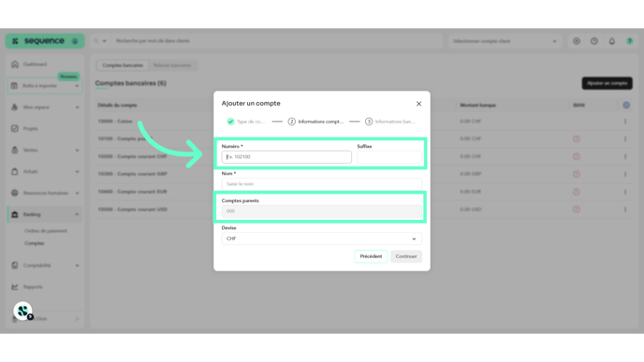Open the user profile chevron
Viewport: 644px width, 362px height.
(x=77, y=319)
